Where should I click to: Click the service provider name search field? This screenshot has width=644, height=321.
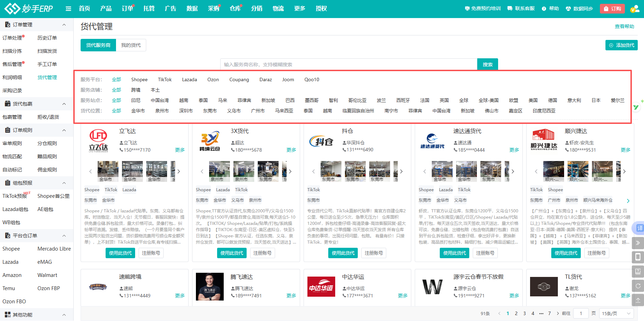348,65
